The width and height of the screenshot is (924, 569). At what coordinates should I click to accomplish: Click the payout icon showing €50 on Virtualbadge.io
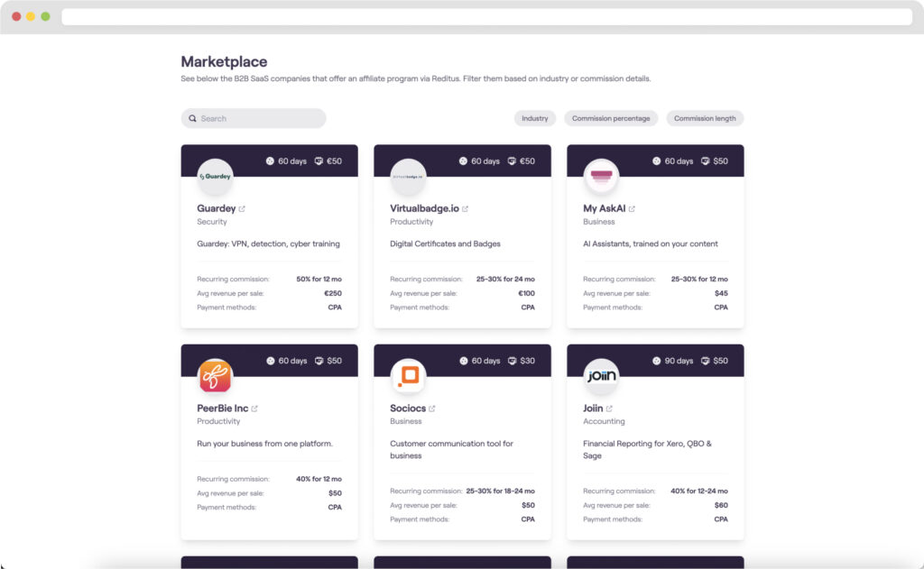[510, 161]
